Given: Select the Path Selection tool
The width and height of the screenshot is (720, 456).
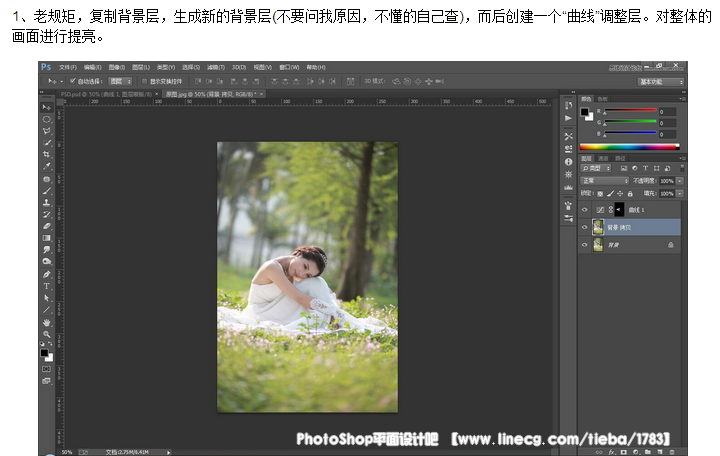Looking at the screenshot, I should click(46, 298).
